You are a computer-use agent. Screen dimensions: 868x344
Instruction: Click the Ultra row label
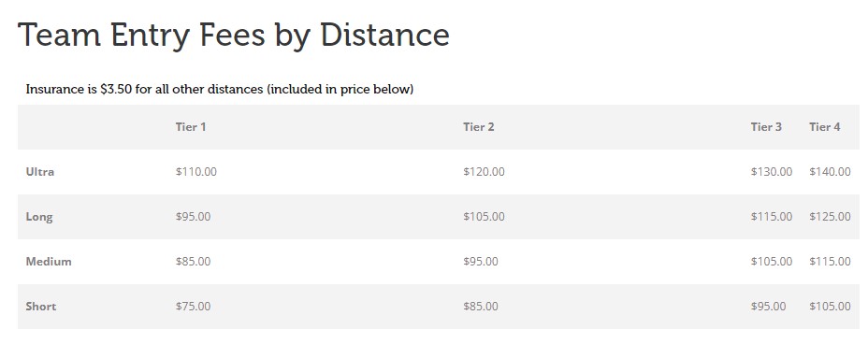coord(40,171)
